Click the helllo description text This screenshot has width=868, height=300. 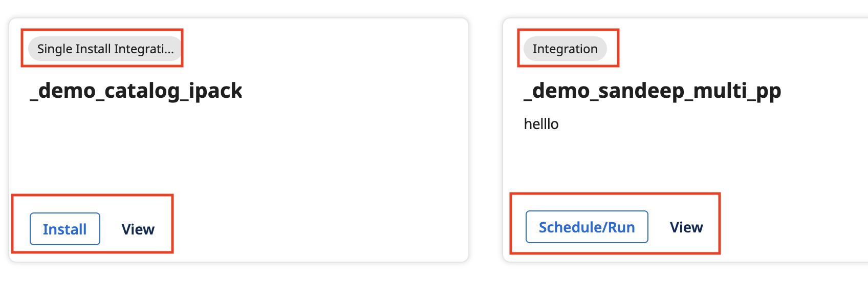[x=541, y=124]
